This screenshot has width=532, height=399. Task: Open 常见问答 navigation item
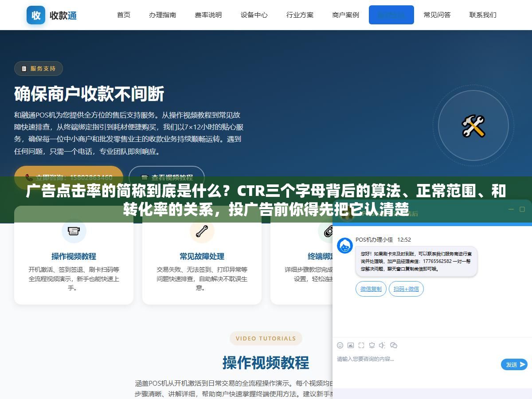click(x=437, y=15)
